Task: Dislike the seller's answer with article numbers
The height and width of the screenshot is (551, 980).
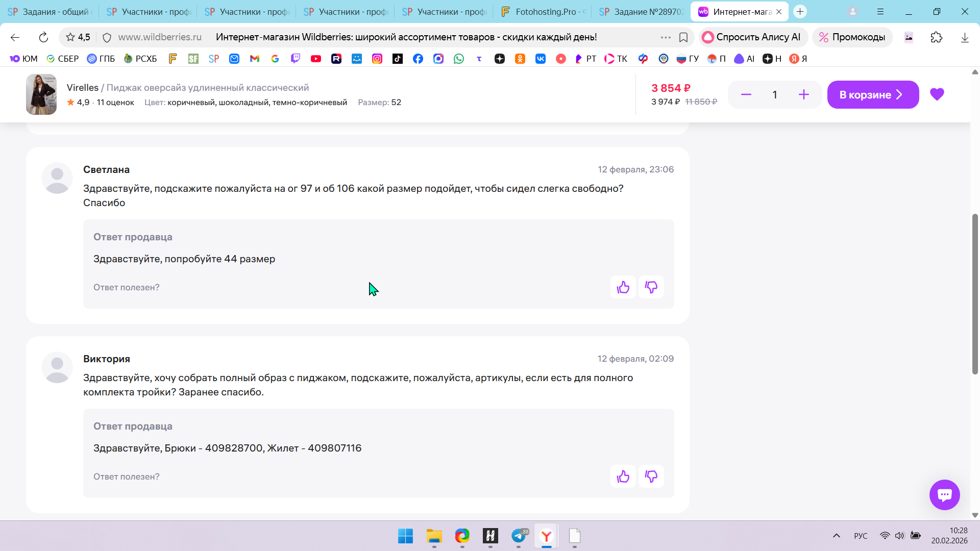Action: [651, 477]
